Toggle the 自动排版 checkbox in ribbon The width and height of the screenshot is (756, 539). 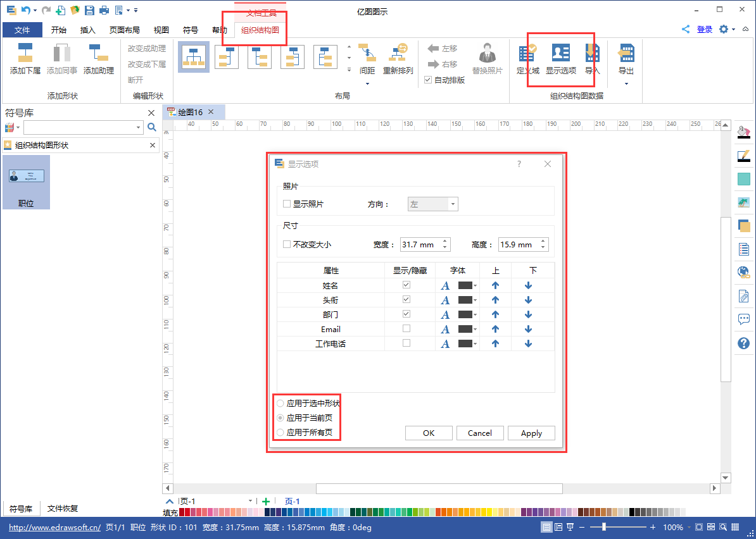click(x=427, y=80)
